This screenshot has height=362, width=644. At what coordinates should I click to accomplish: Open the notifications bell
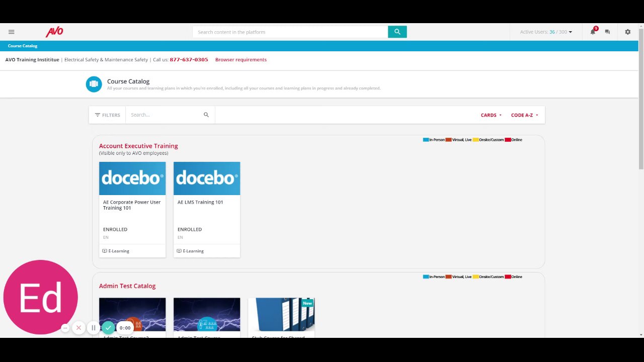click(x=593, y=32)
